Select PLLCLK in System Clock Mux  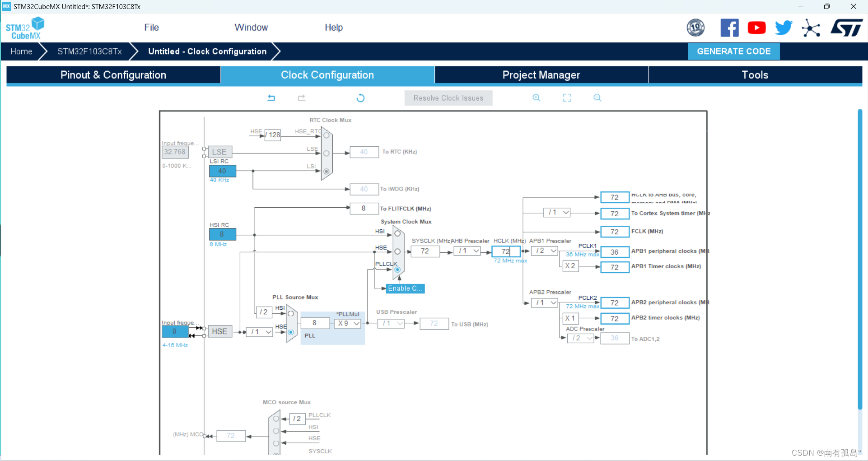(397, 270)
